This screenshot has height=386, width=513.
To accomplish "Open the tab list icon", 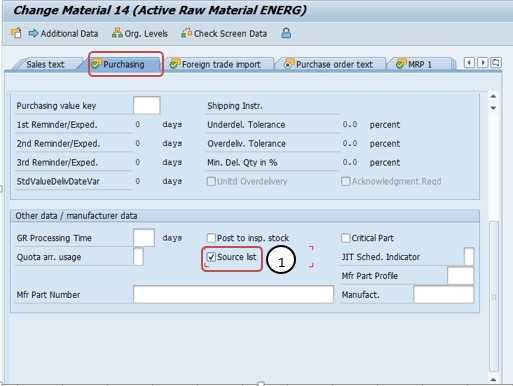I will (x=496, y=63).
